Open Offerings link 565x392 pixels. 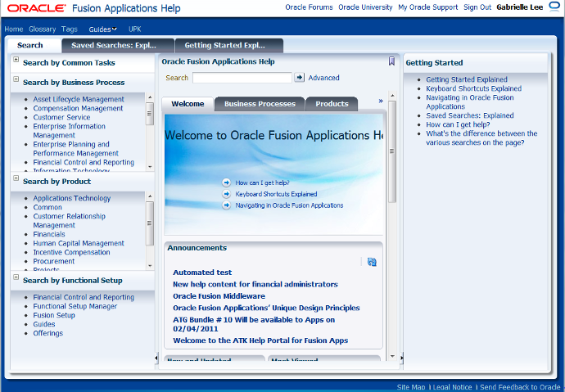(48, 333)
